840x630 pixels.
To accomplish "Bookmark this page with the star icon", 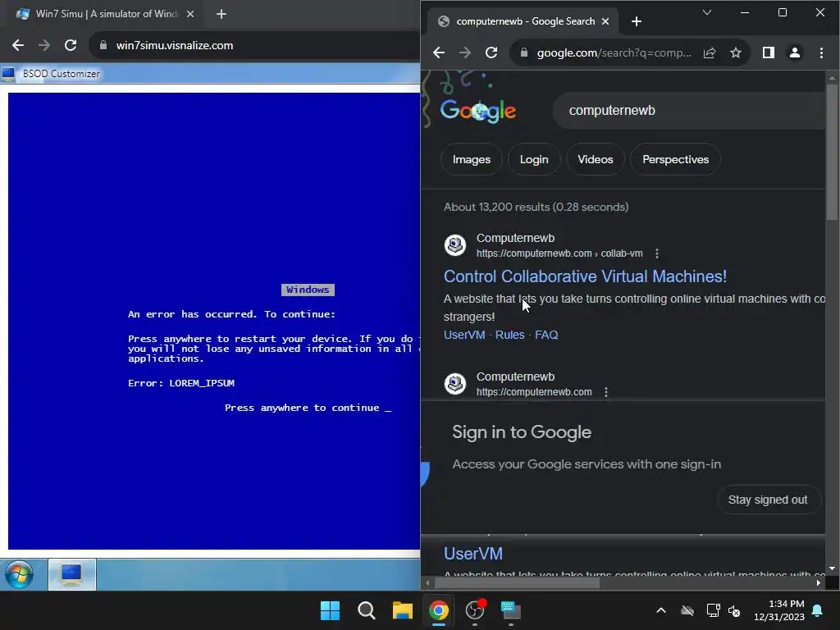I will tap(736, 52).
